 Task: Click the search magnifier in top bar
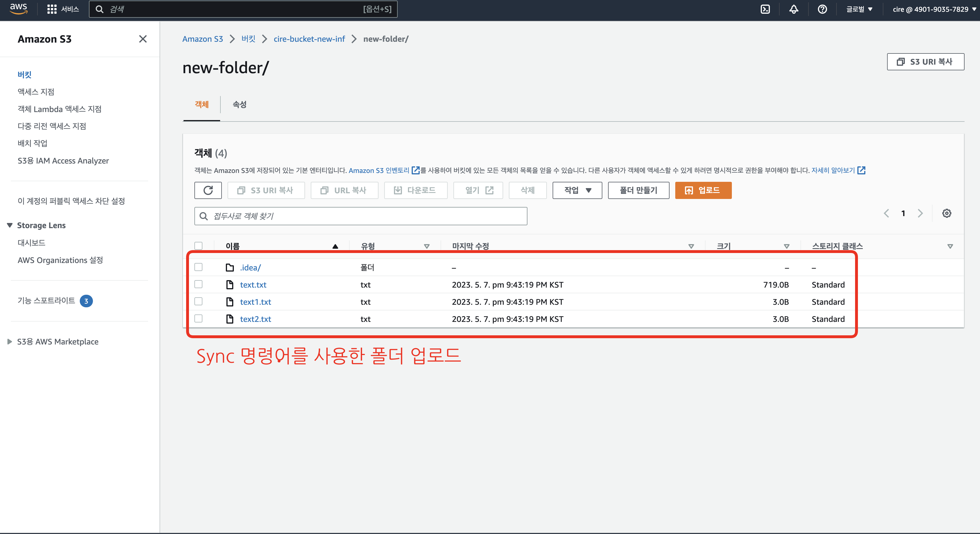coord(100,9)
